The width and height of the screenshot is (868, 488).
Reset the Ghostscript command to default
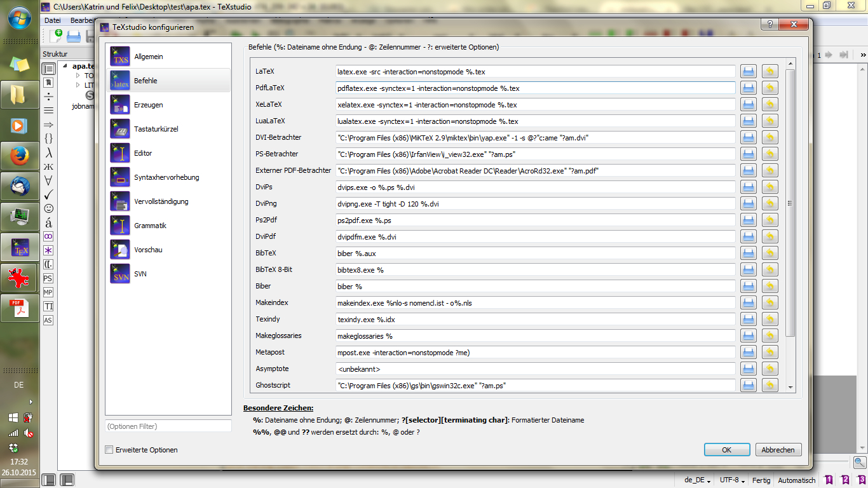pos(770,385)
